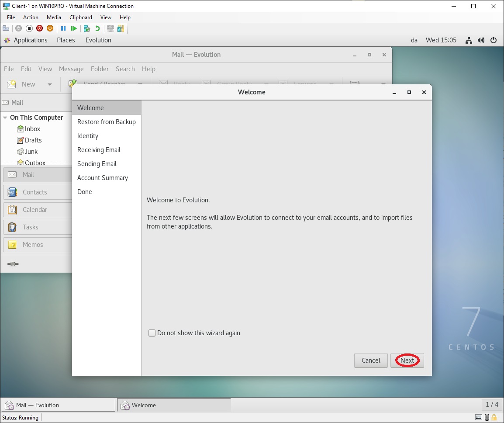Click the Ctrl+Alt+Delete toolbar icon
504x423 pixels.
point(6,28)
